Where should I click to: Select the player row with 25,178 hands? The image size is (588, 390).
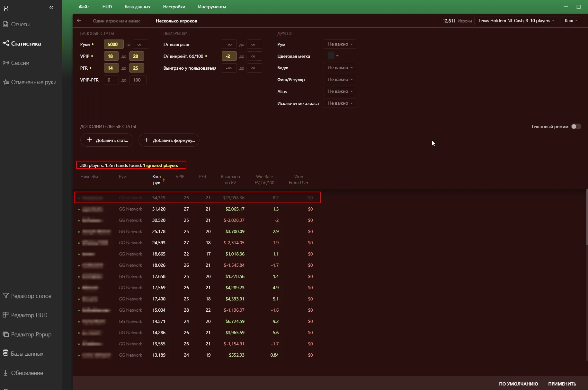[x=197, y=231]
